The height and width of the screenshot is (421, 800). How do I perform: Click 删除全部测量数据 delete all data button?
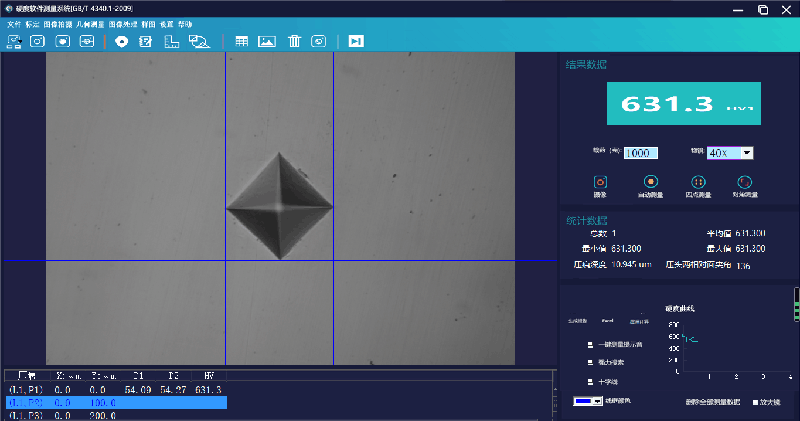coord(714,402)
